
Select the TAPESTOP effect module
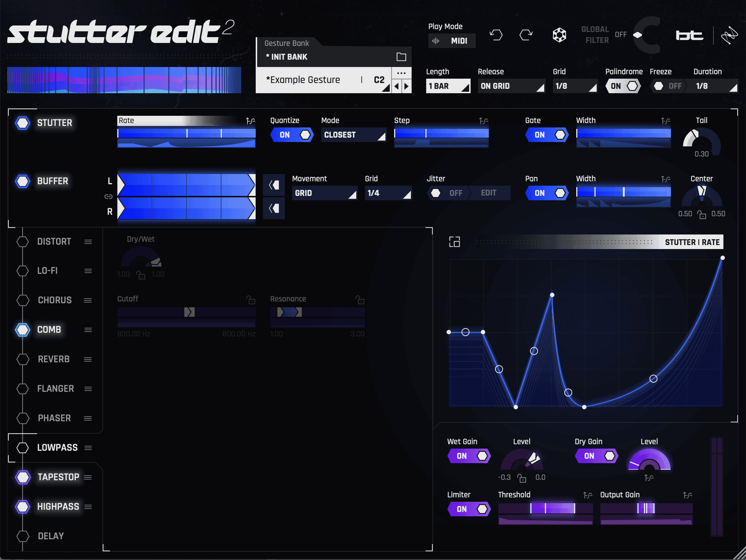point(58,477)
